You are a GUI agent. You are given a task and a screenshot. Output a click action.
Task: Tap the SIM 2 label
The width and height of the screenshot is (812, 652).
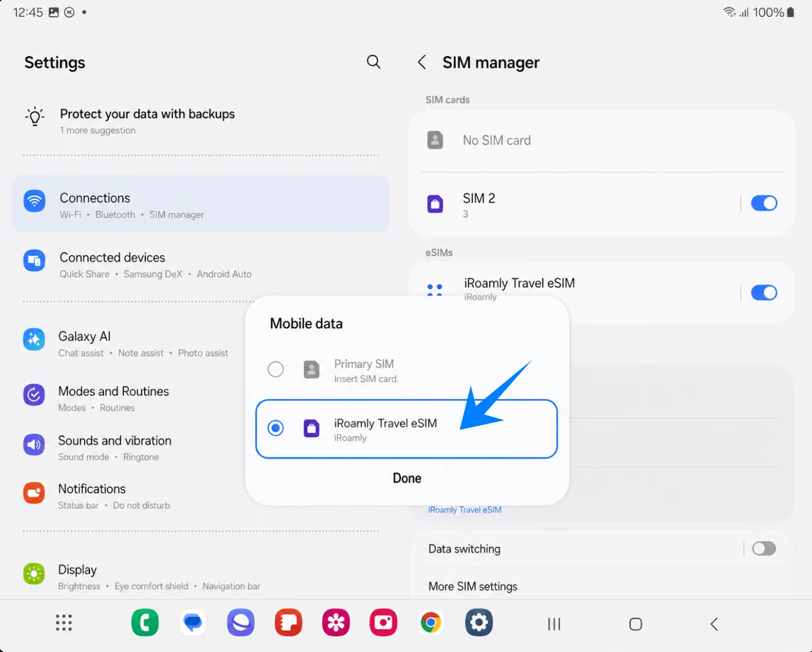[x=479, y=198]
